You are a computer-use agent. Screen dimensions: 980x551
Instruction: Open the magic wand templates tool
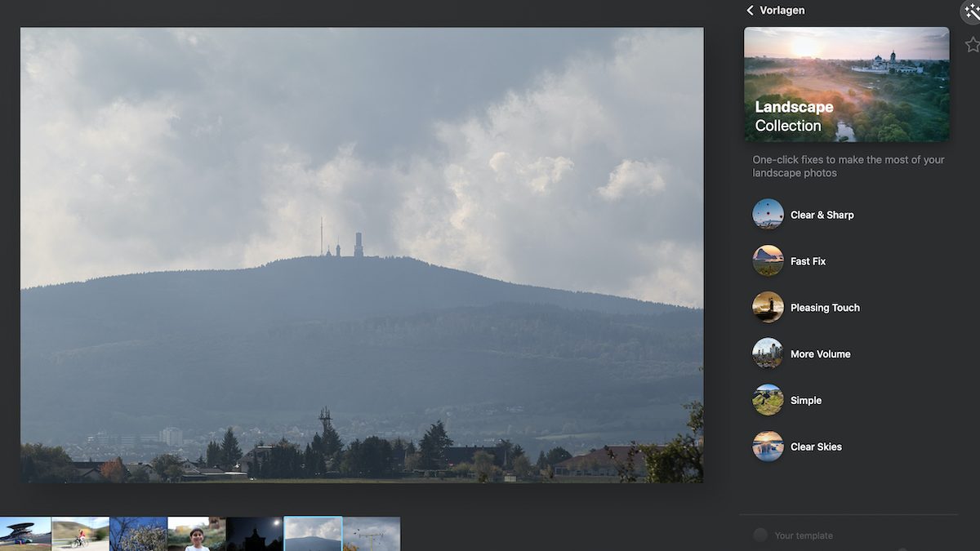coord(971,11)
